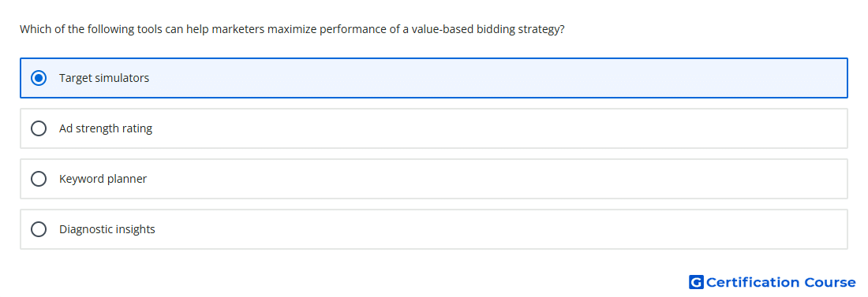The width and height of the screenshot is (868, 297).
Task: Click empty space inside highlighted Target simulators row
Action: click(498, 78)
